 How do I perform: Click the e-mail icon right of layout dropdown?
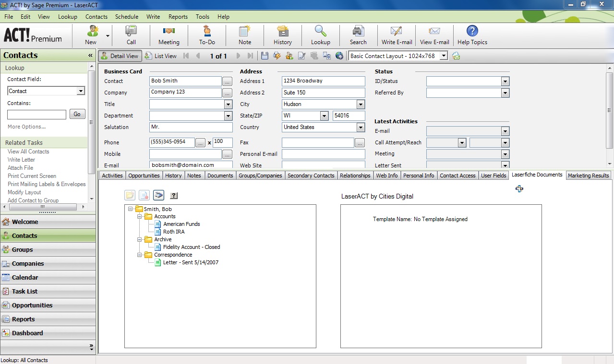456,56
